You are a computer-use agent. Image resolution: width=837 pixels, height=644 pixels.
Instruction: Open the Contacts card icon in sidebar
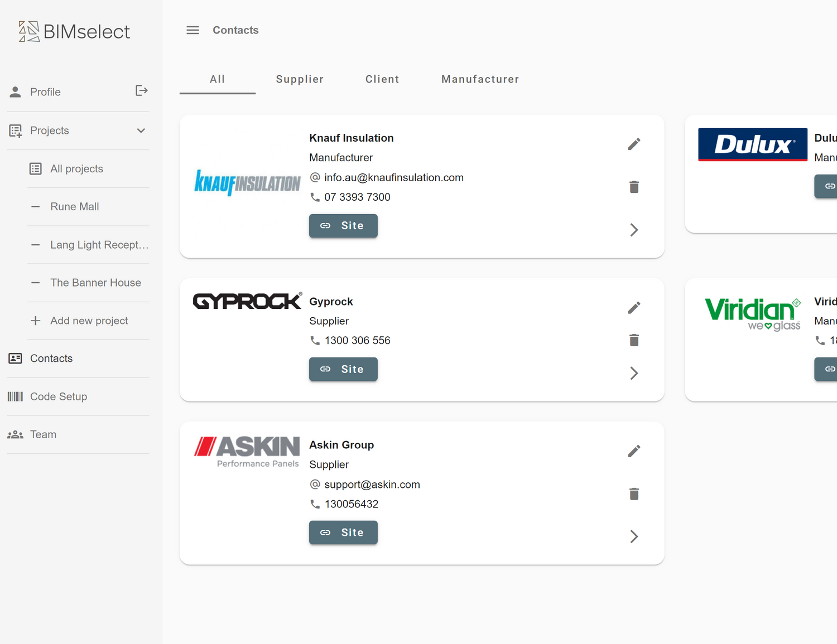coord(15,358)
